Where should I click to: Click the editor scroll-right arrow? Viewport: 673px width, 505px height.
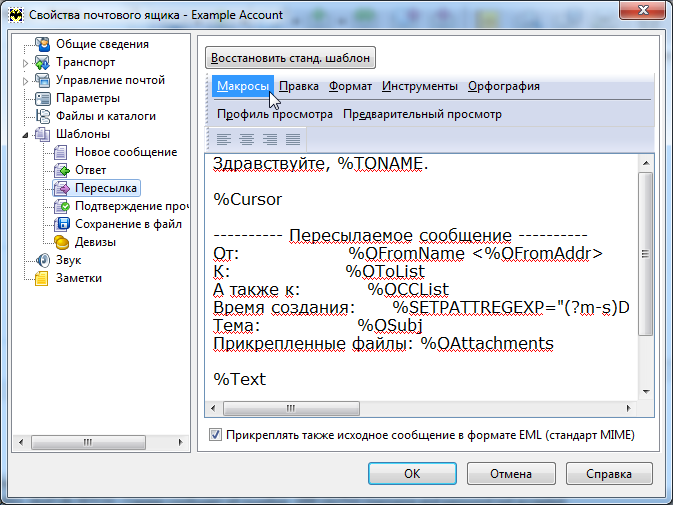coord(629,408)
